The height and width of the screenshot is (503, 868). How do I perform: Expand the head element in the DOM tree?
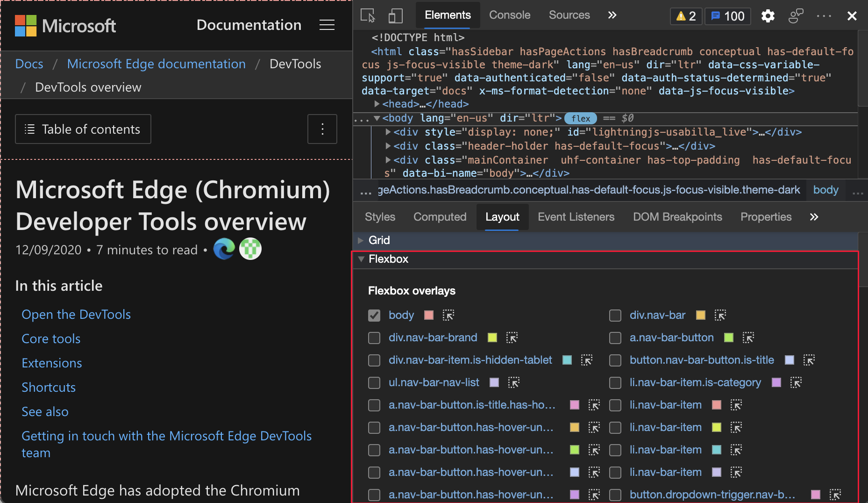click(x=377, y=104)
